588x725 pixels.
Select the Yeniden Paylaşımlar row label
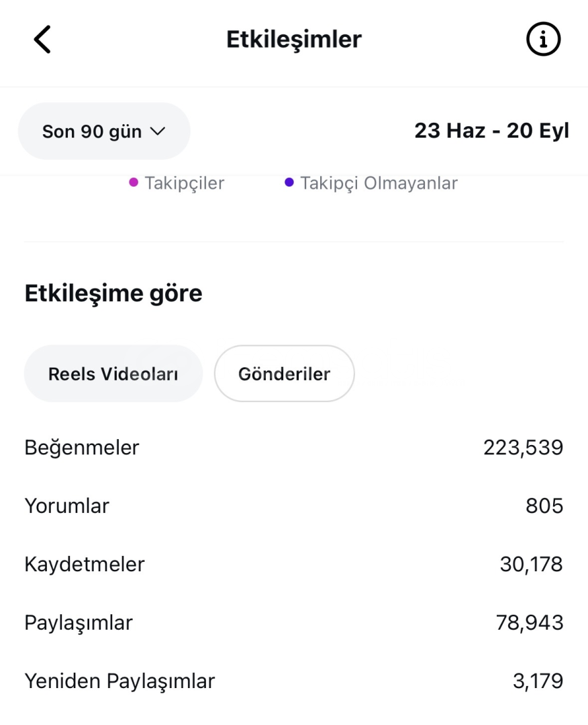coord(119,681)
